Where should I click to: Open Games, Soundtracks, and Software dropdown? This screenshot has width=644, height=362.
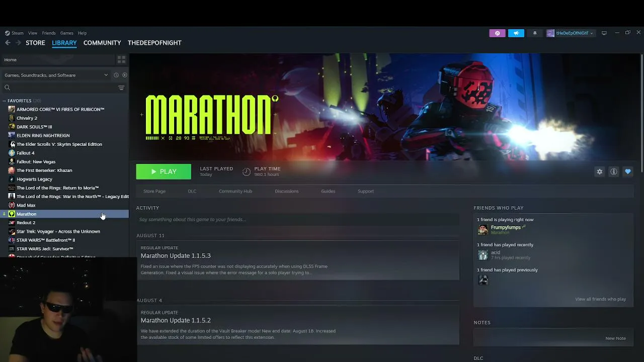pyautogui.click(x=56, y=75)
